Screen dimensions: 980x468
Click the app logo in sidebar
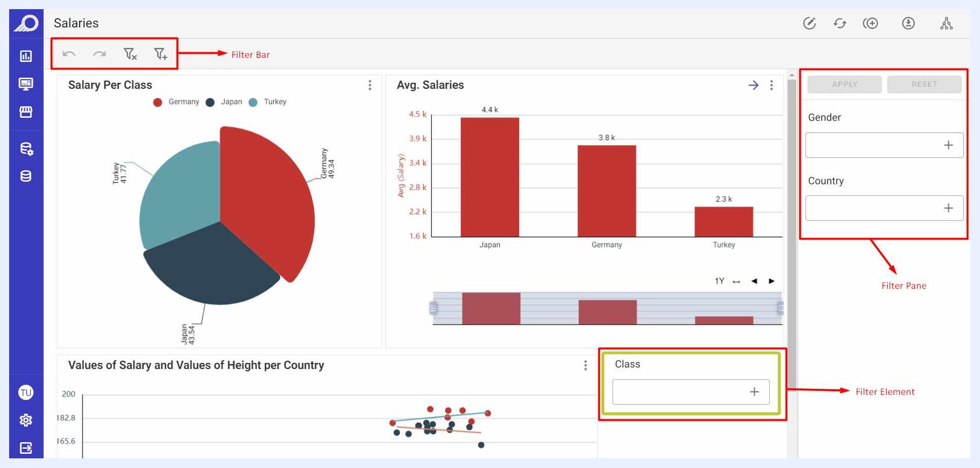26,23
